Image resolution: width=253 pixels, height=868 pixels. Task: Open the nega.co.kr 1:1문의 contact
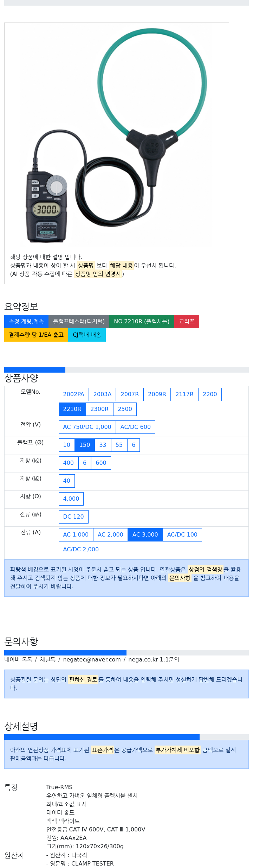[x=154, y=659]
